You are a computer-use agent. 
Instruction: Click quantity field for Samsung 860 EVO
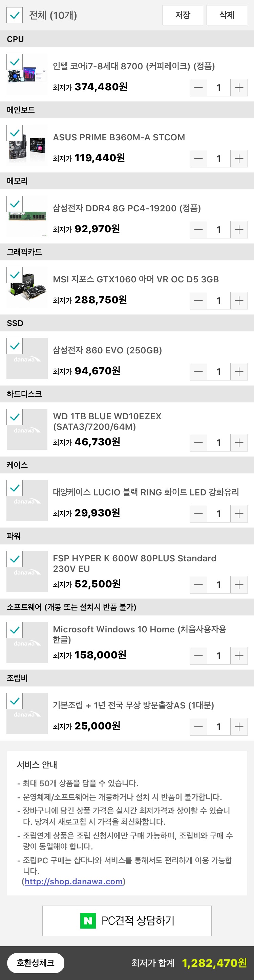(218, 372)
